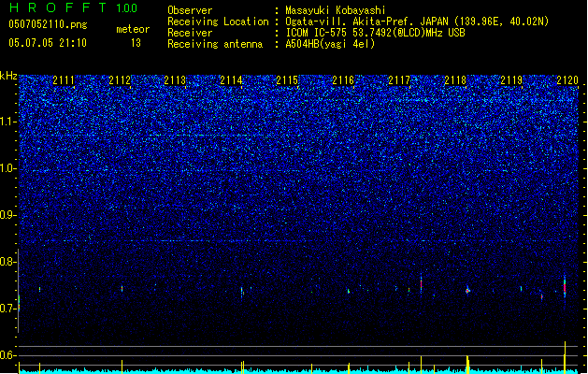Click the "Observer" field label
This screenshot has width=588, height=374.
tap(190, 10)
